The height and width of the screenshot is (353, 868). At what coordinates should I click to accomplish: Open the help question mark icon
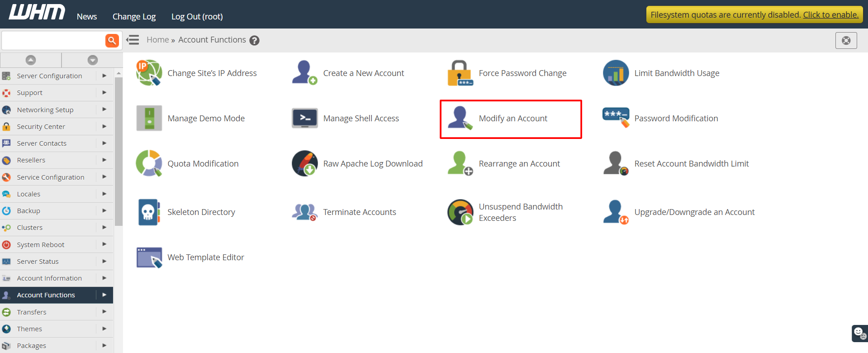(255, 40)
